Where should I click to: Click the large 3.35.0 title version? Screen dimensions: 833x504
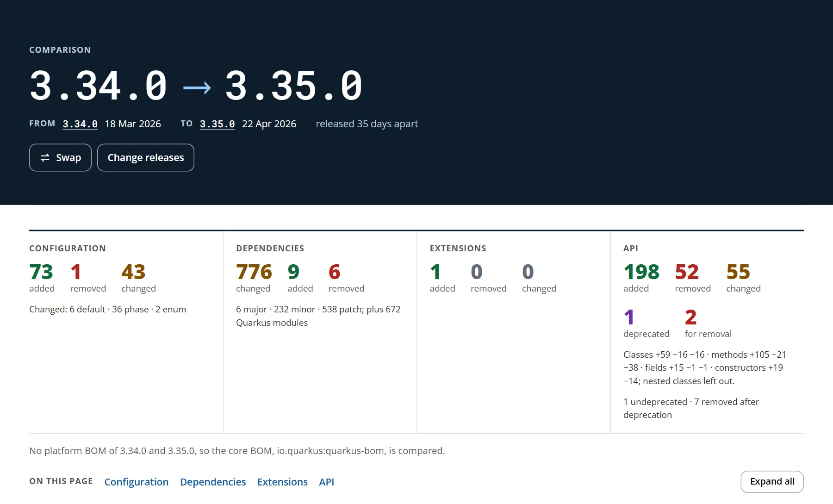point(294,86)
